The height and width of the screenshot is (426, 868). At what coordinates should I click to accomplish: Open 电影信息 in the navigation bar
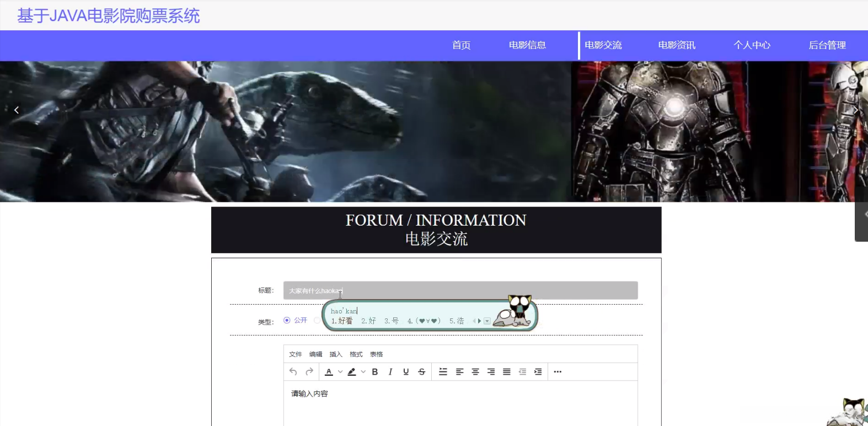[528, 45]
